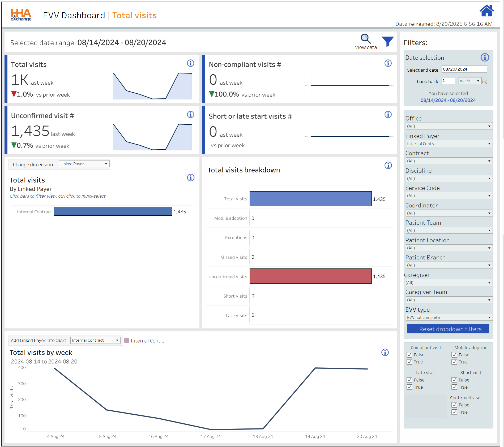
Task: Uncheck Compliant visit False checkbox
Action: [x=409, y=355]
